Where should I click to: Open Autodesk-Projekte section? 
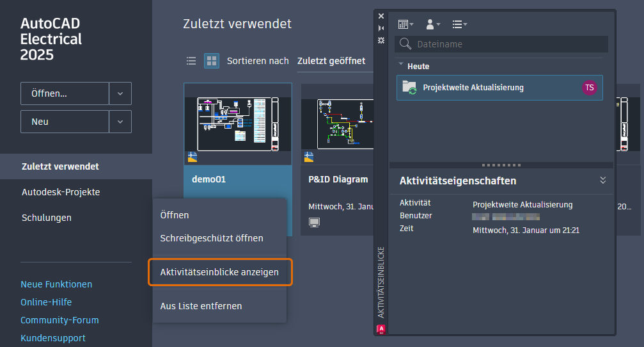point(61,192)
